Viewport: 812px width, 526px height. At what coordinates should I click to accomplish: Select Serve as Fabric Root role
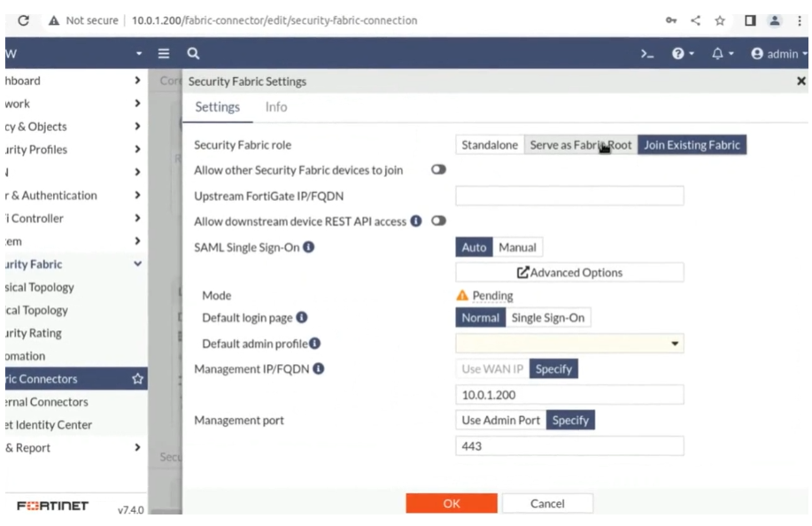[x=581, y=145]
